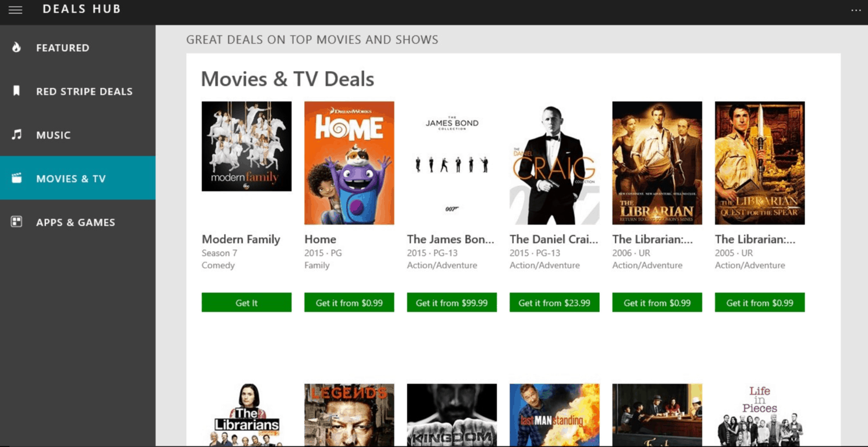This screenshot has width=868, height=447.
Task: Click the Apps & Games sidebar icon
Action: click(17, 222)
